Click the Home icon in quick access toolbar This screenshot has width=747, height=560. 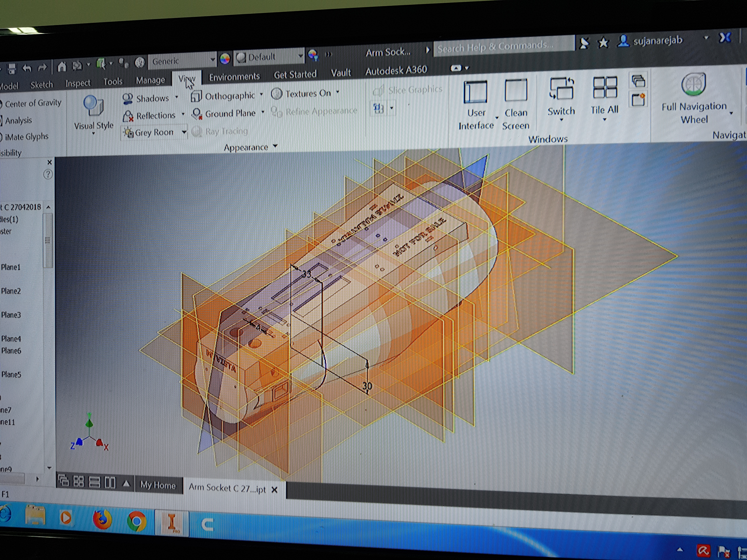pos(62,66)
